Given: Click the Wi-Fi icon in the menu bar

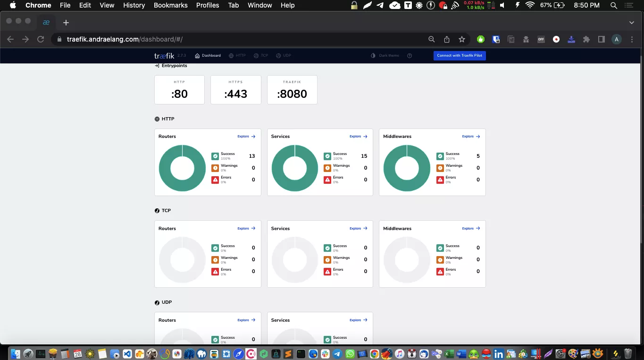Looking at the screenshot, I should coord(530,5).
